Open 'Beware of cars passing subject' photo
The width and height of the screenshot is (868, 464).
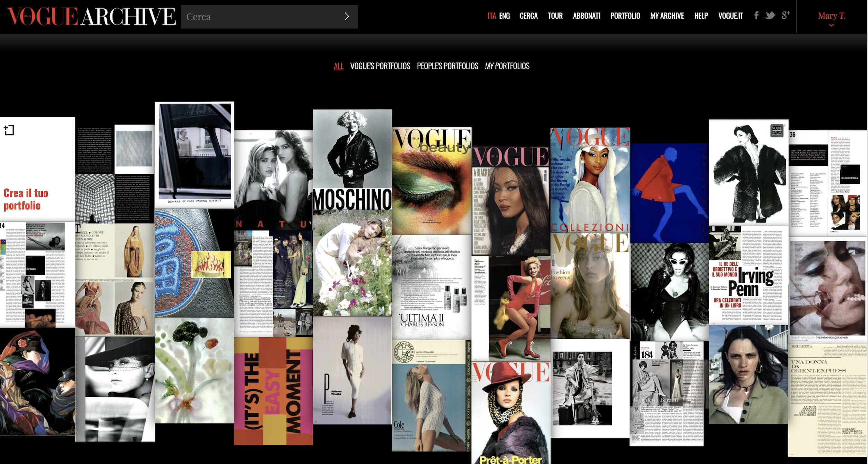pyautogui.click(x=194, y=155)
